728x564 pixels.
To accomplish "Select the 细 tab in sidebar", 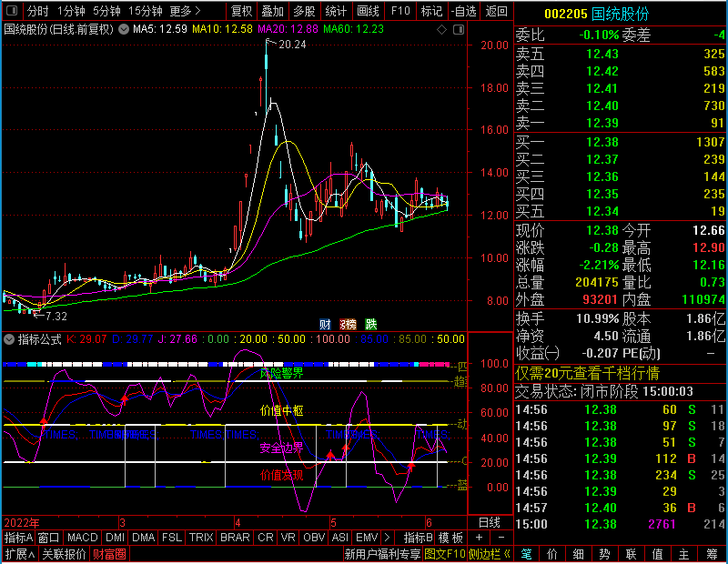I will (x=578, y=554).
